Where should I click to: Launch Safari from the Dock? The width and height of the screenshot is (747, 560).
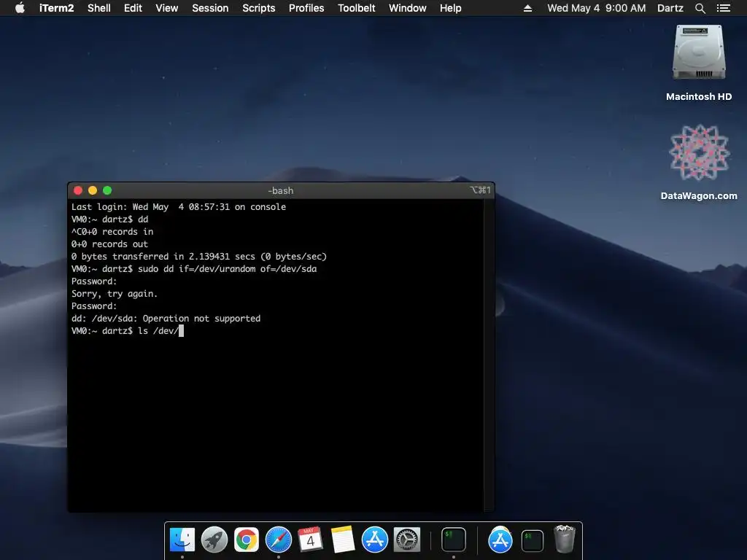click(x=278, y=540)
